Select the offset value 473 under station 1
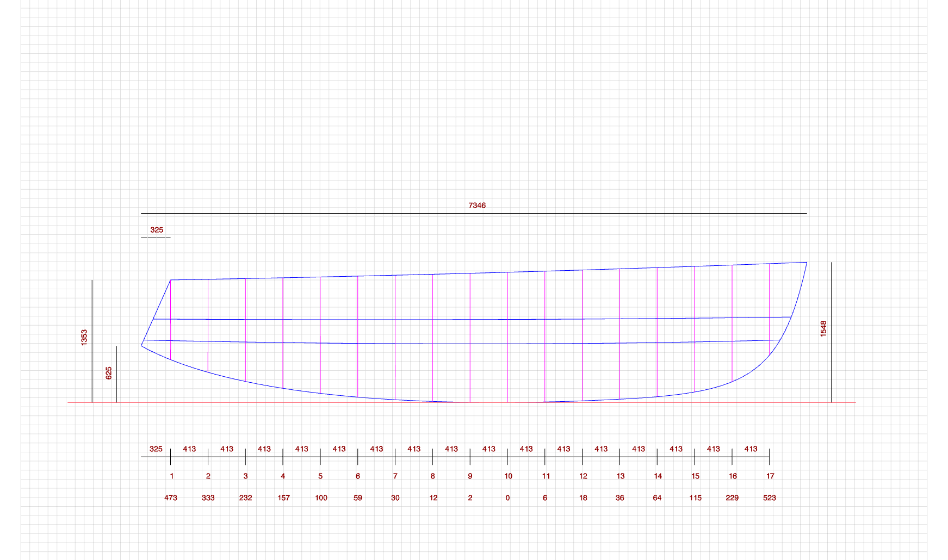 170,497
